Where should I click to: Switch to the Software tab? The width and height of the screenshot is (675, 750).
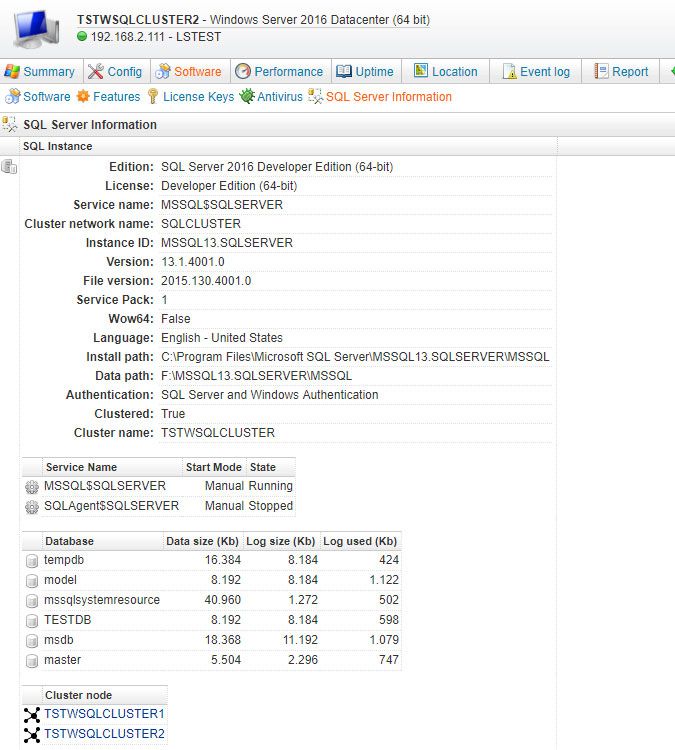pyautogui.click(x=190, y=72)
